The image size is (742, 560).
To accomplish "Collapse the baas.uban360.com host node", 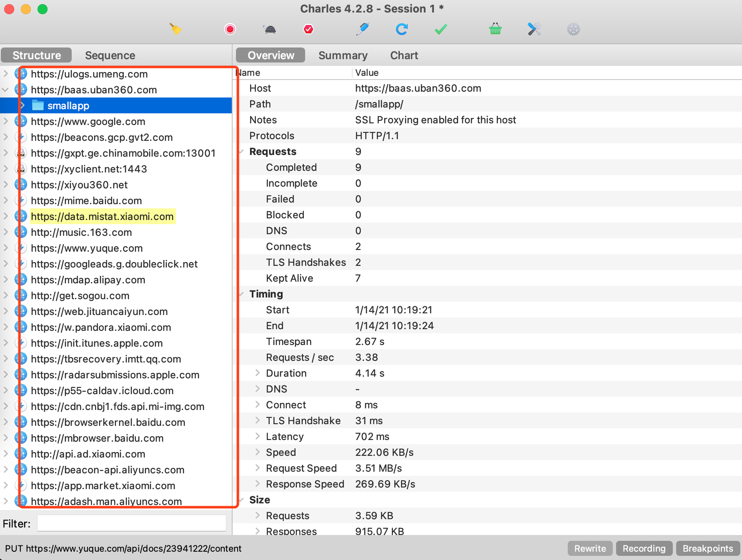I will coord(5,90).
